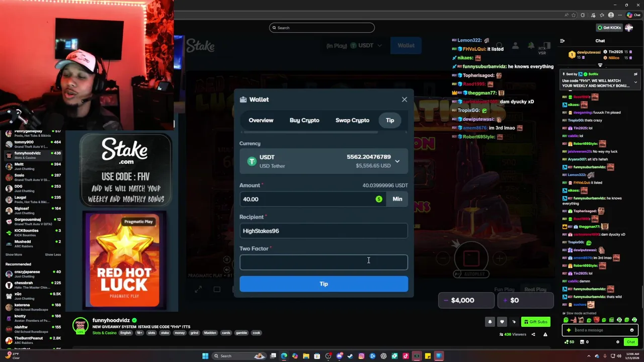
Task: Click the heart follow icon
Action: point(502,322)
